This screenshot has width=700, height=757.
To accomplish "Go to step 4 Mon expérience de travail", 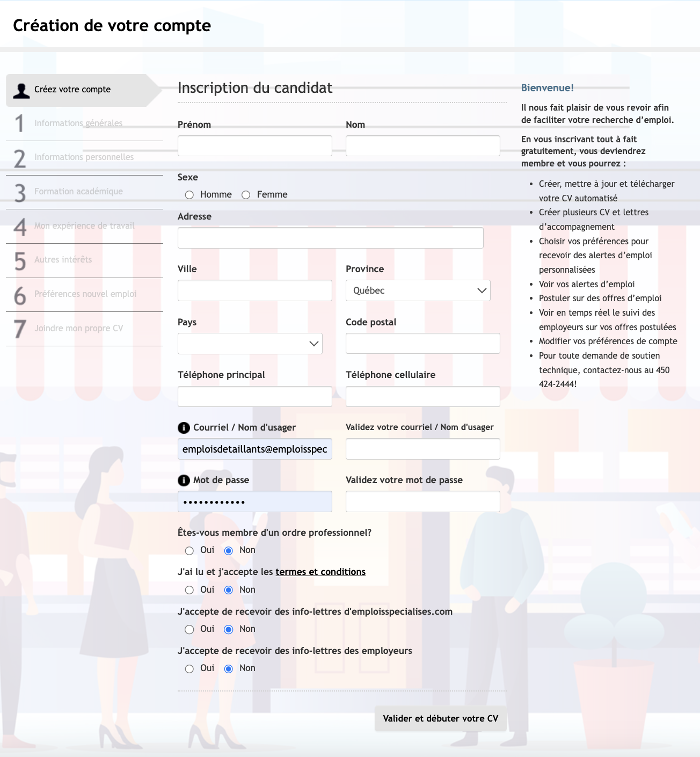I will 84,226.
